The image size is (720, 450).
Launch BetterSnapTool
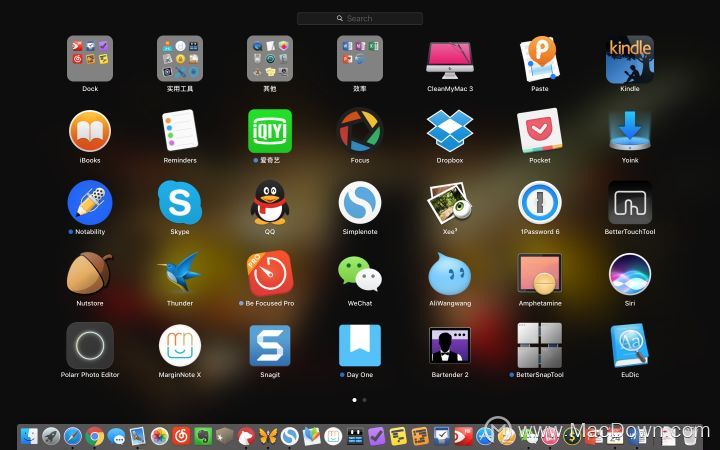[x=540, y=345]
